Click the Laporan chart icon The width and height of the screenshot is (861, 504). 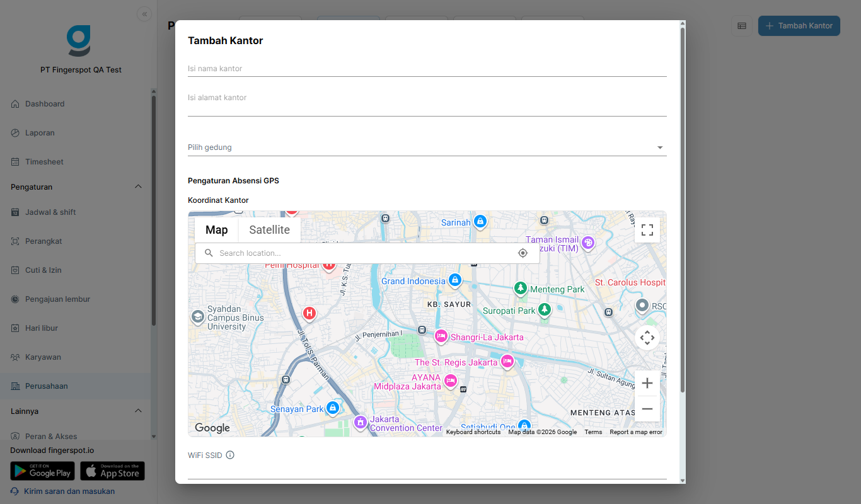pos(15,133)
